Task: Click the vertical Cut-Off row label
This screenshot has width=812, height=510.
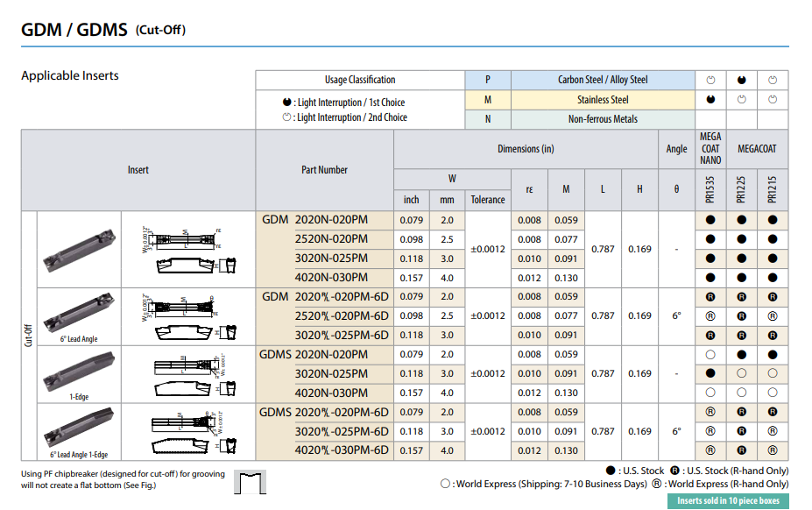Action: click(x=28, y=336)
